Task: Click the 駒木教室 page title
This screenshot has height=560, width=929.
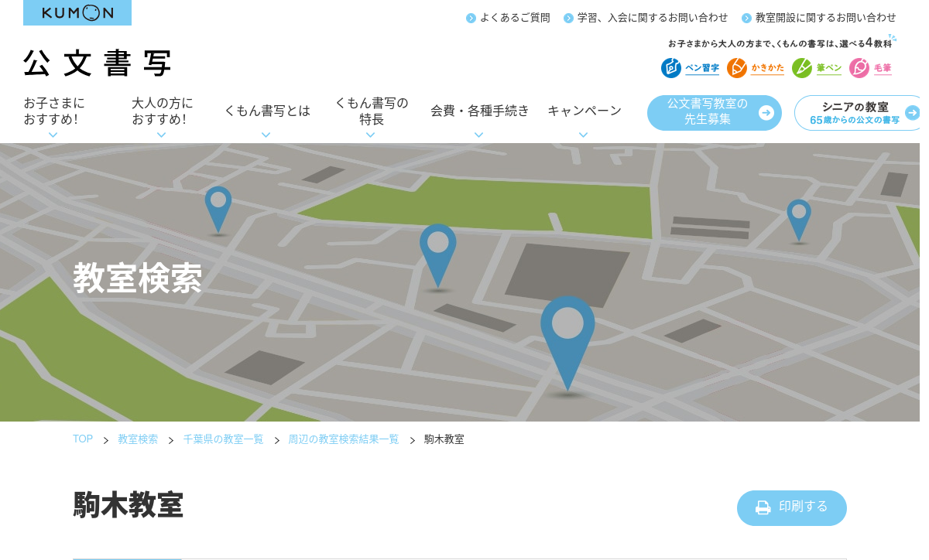Action: (128, 505)
